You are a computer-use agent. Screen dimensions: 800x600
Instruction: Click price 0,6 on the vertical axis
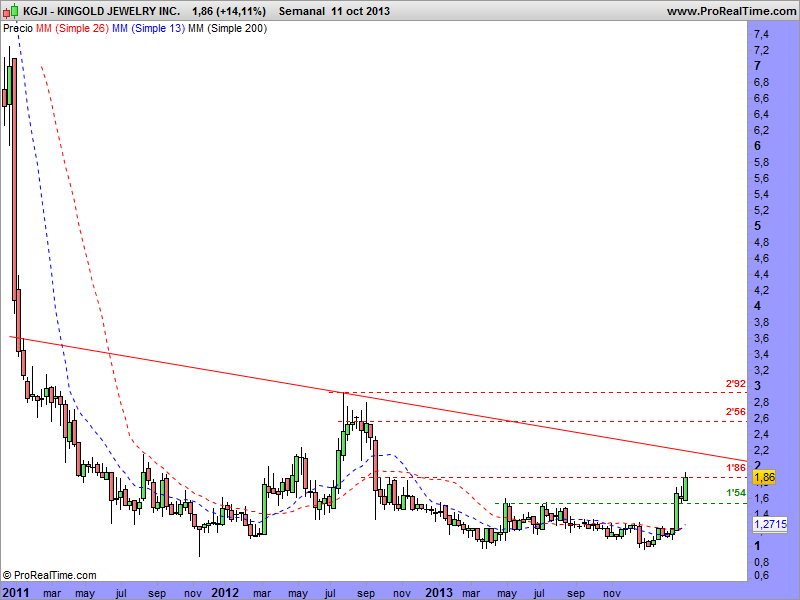point(761,576)
